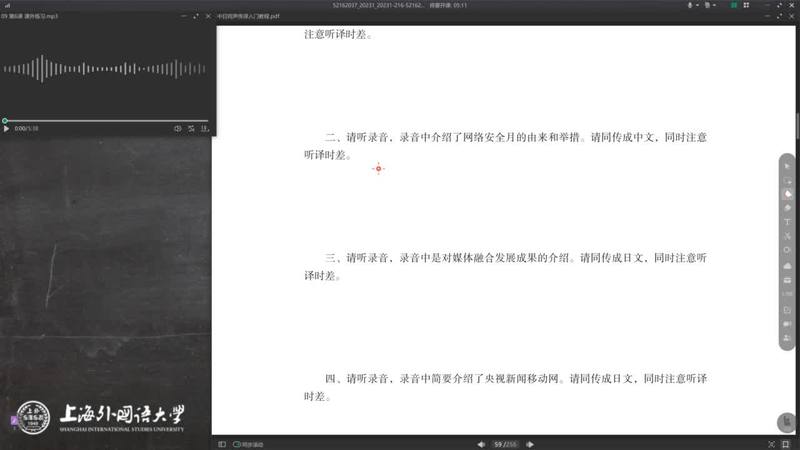
Task: Select the 课外练习.mp3 audio tab
Action: 30,17
